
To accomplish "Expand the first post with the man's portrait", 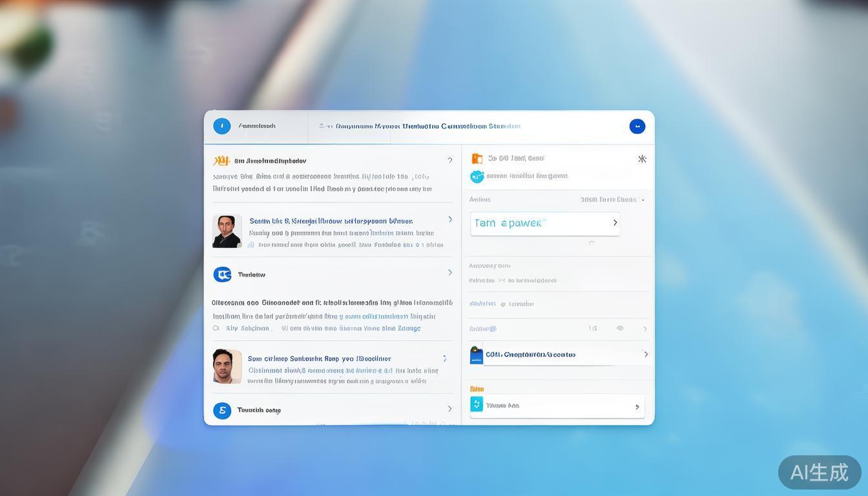I will pos(450,220).
